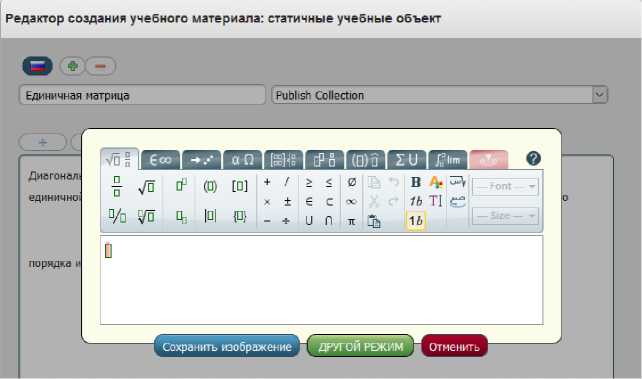642x379 pixels.
Task: Toggle bold formatting
Action: pyautogui.click(x=416, y=182)
